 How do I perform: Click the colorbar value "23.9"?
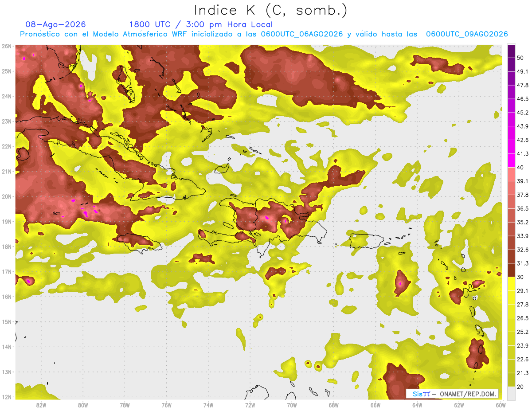coord(523,345)
